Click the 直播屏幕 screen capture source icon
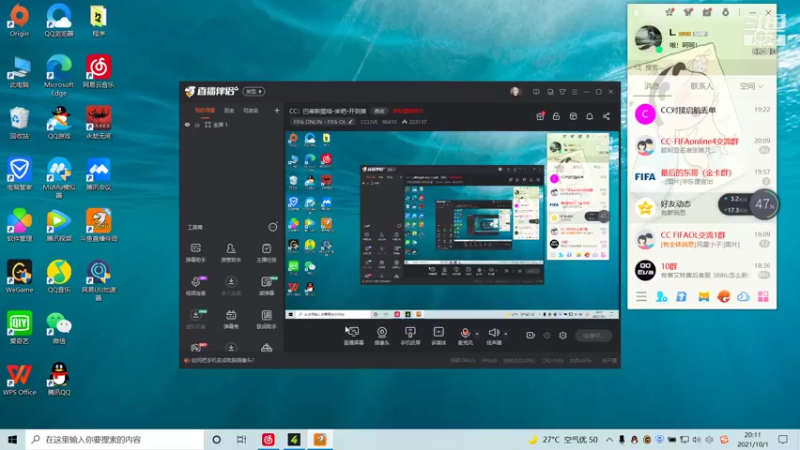 coord(353,332)
